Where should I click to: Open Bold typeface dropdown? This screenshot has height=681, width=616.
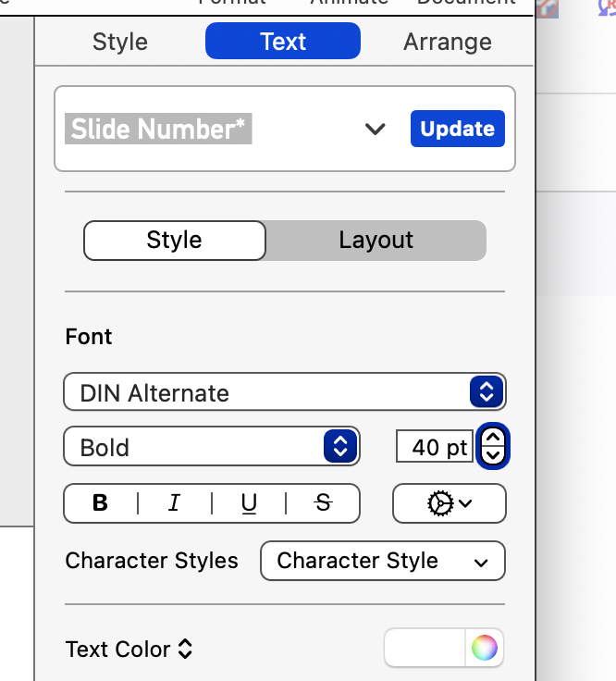[x=211, y=448]
